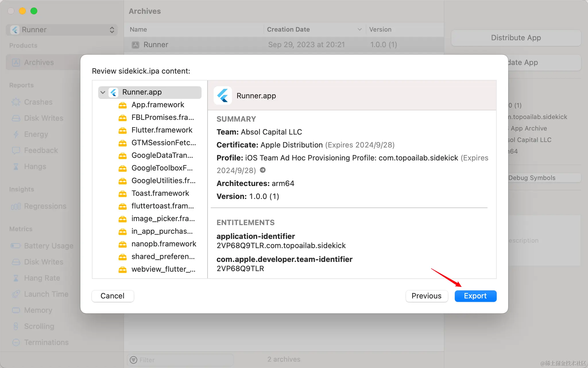Click the Flutter icon in Runner.app header
This screenshot has height=368, width=588.
(223, 96)
